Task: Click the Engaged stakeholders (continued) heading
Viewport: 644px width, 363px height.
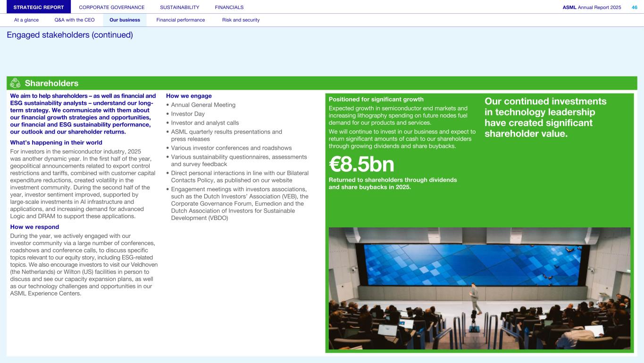Action: 70,35
